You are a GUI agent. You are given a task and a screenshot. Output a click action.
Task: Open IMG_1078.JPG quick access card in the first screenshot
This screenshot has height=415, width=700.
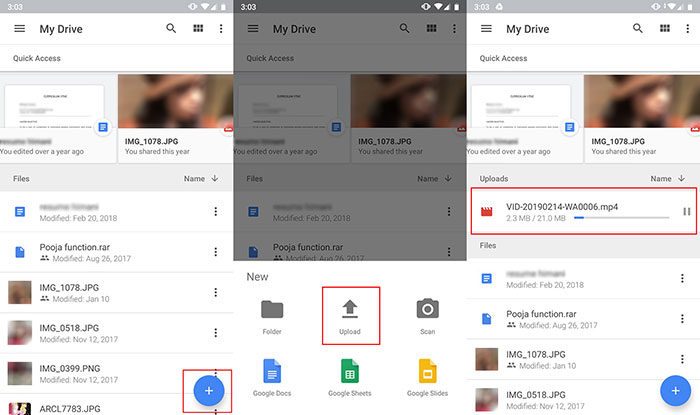pos(175,118)
